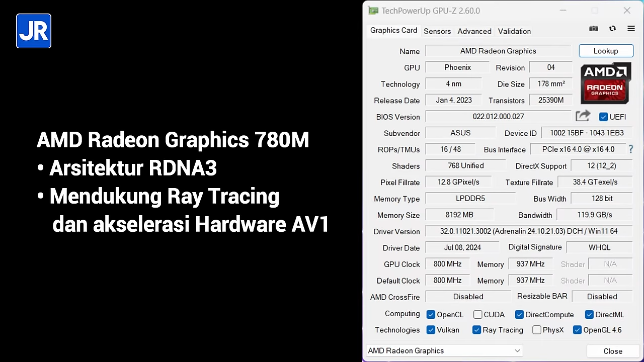Open the Advanced tab
Image resolution: width=644 pixels, height=362 pixels.
[x=474, y=31]
